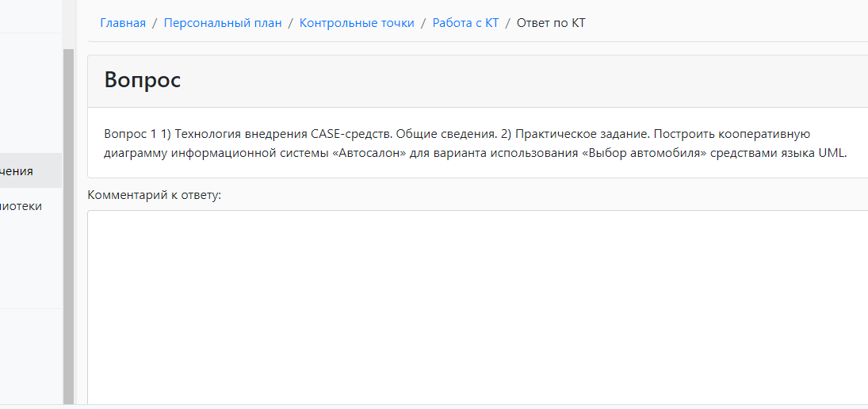Click the slash separator after Главная
The height and width of the screenshot is (409, 868).
(x=155, y=23)
